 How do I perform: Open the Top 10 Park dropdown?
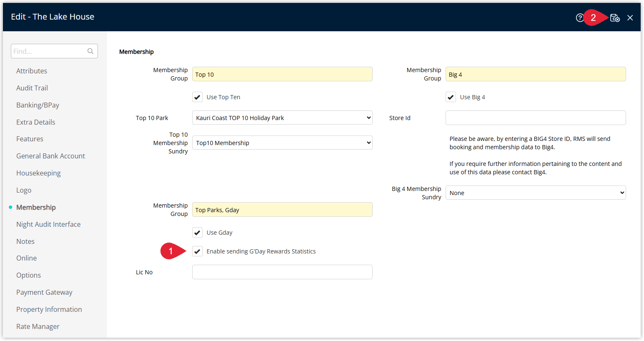pyautogui.click(x=282, y=118)
